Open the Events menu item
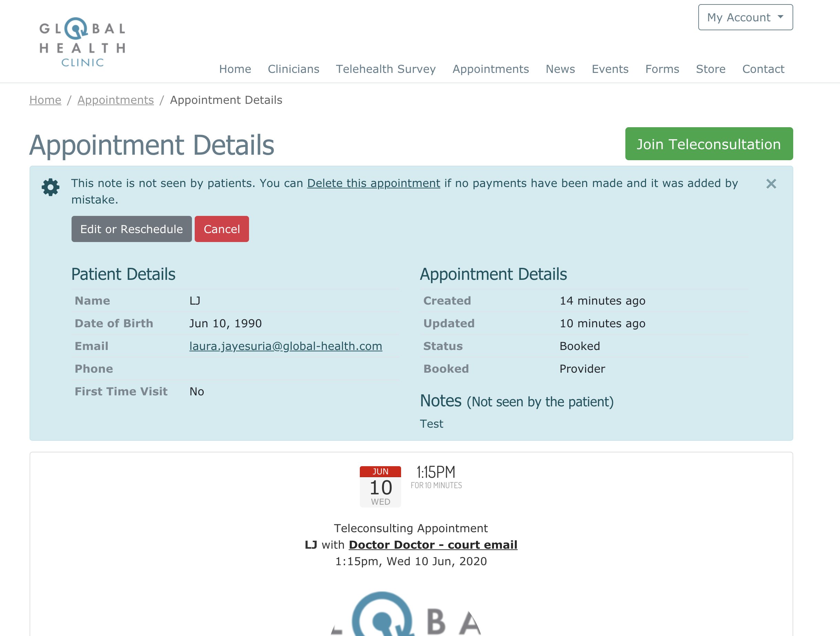This screenshot has width=840, height=636. point(610,69)
